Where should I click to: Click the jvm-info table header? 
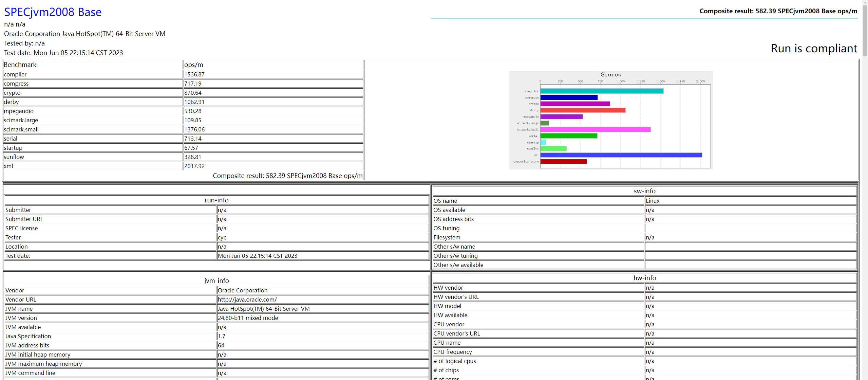point(216,281)
